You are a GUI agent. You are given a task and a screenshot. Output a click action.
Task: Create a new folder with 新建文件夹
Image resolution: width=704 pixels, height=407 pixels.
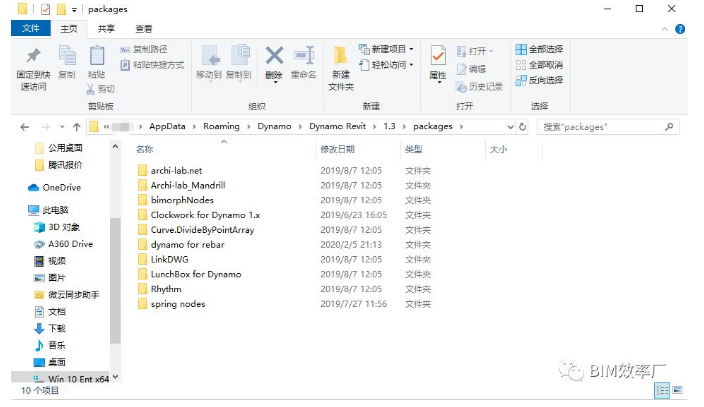tap(341, 68)
